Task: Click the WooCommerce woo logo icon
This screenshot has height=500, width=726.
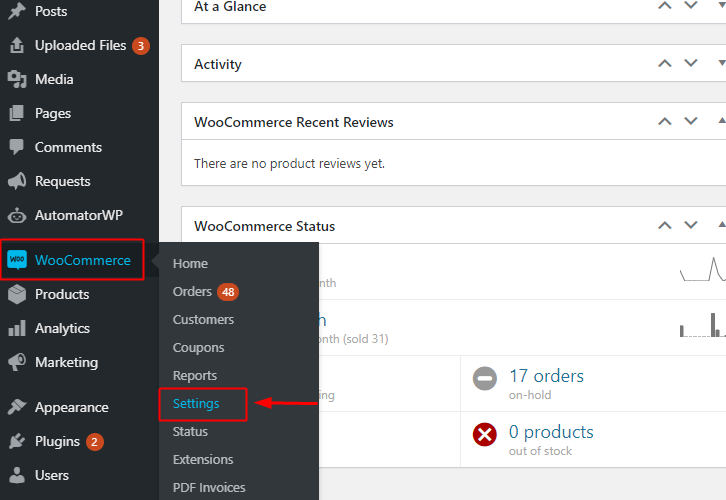Action: [x=17, y=260]
